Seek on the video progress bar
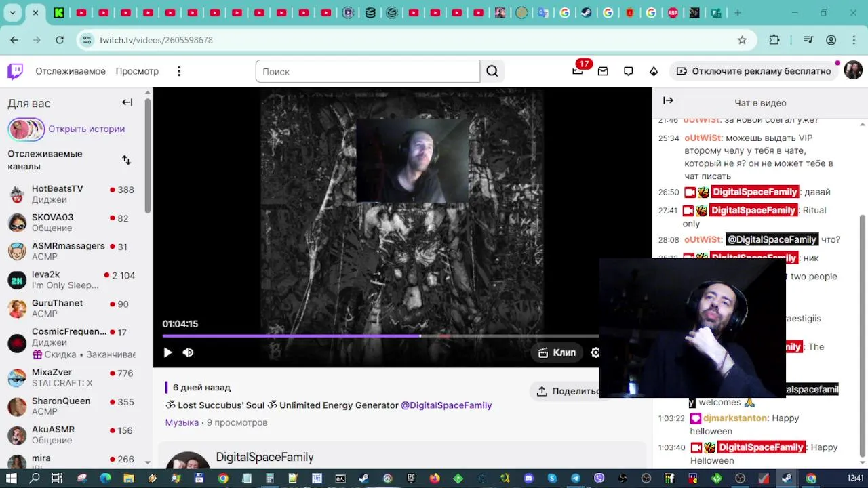This screenshot has height=488, width=868. 380,335
